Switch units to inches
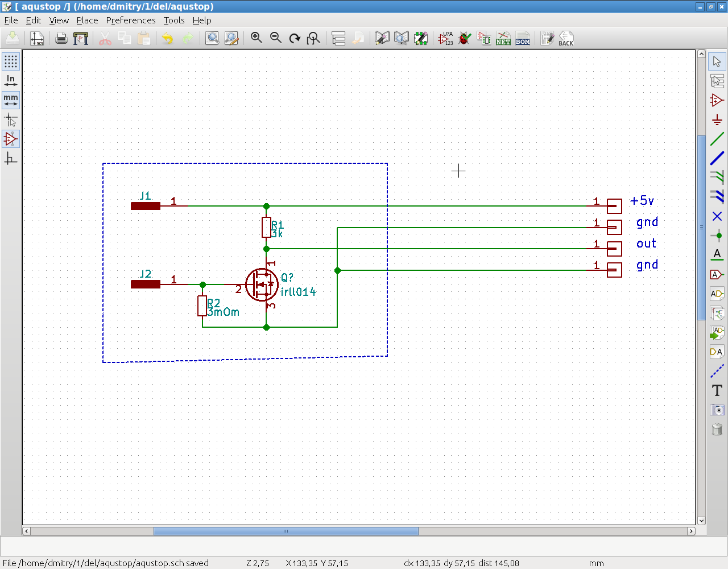This screenshot has width=728, height=569. [11, 81]
